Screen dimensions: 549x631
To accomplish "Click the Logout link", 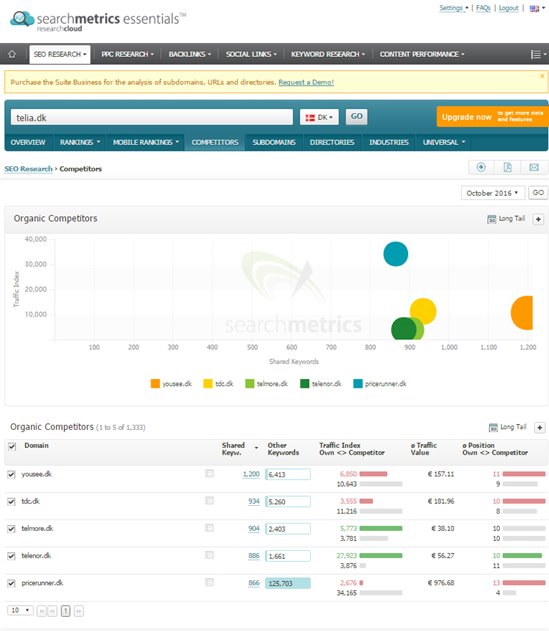I will click(x=509, y=8).
